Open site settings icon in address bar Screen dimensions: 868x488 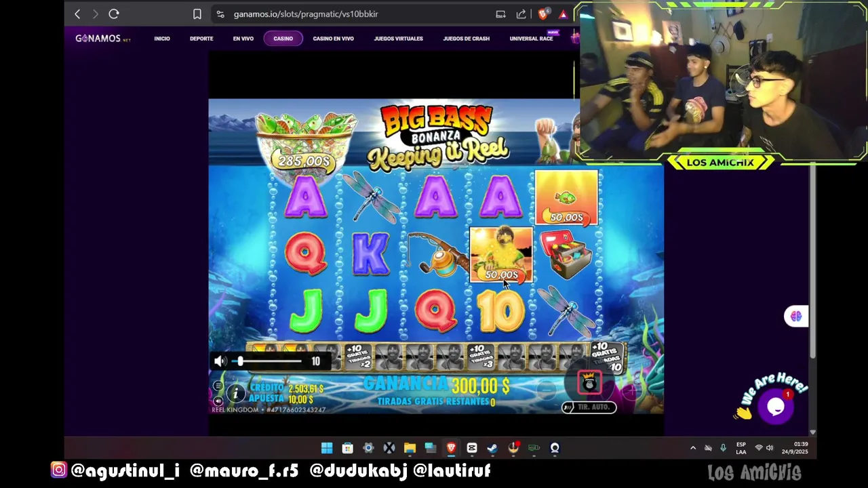tap(220, 14)
